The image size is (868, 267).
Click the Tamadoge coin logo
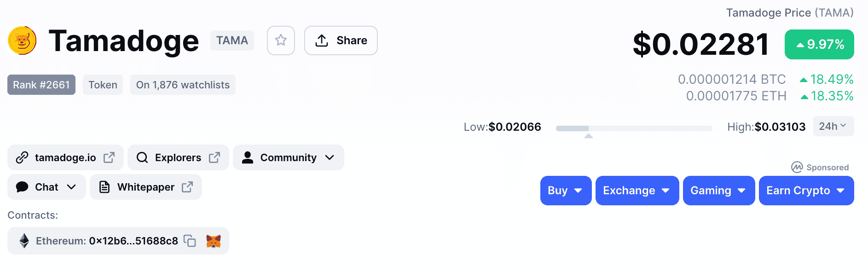click(22, 41)
